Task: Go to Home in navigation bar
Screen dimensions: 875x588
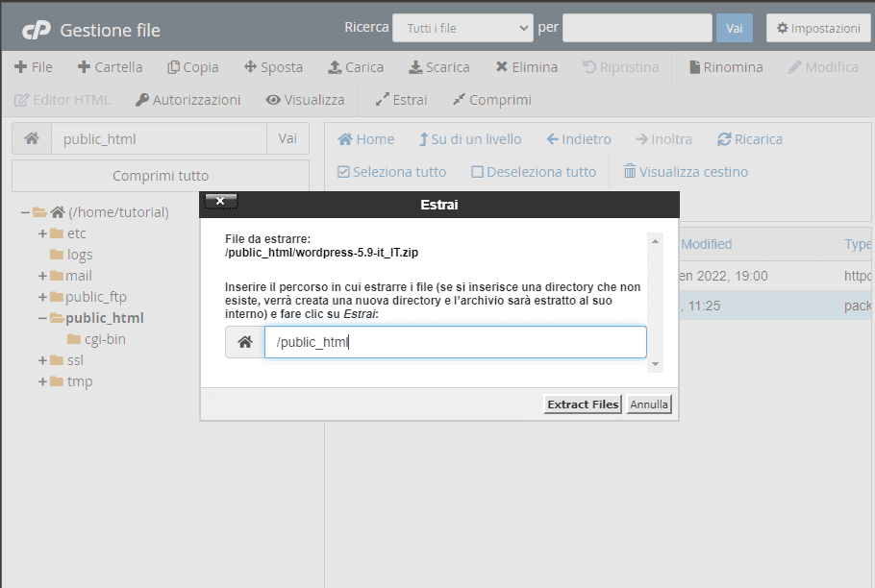Action: 366,139
